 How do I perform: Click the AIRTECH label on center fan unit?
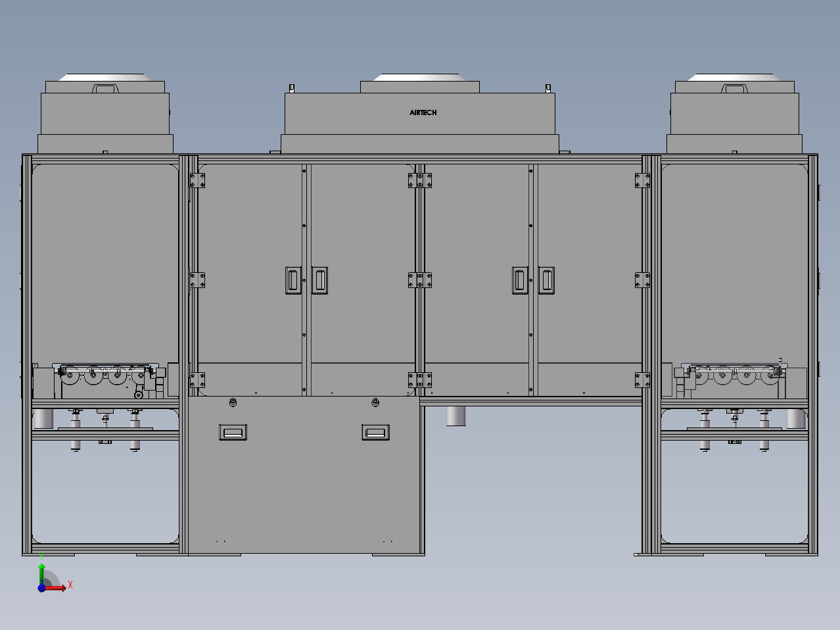423,112
